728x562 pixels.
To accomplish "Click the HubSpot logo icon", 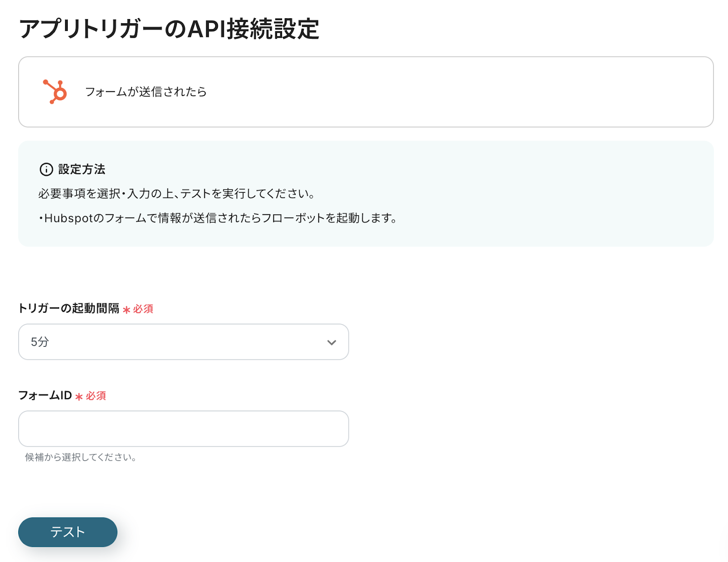I will click(x=55, y=91).
